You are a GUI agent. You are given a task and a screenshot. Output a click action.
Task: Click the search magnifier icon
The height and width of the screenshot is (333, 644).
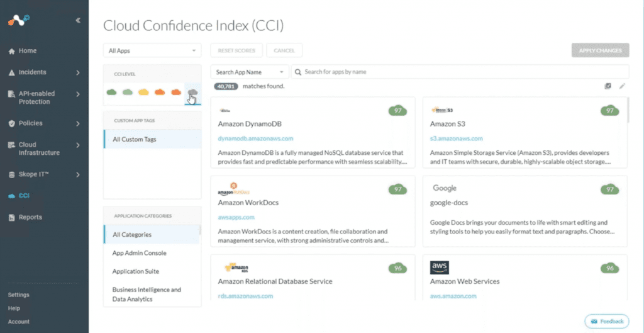(x=298, y=72)
